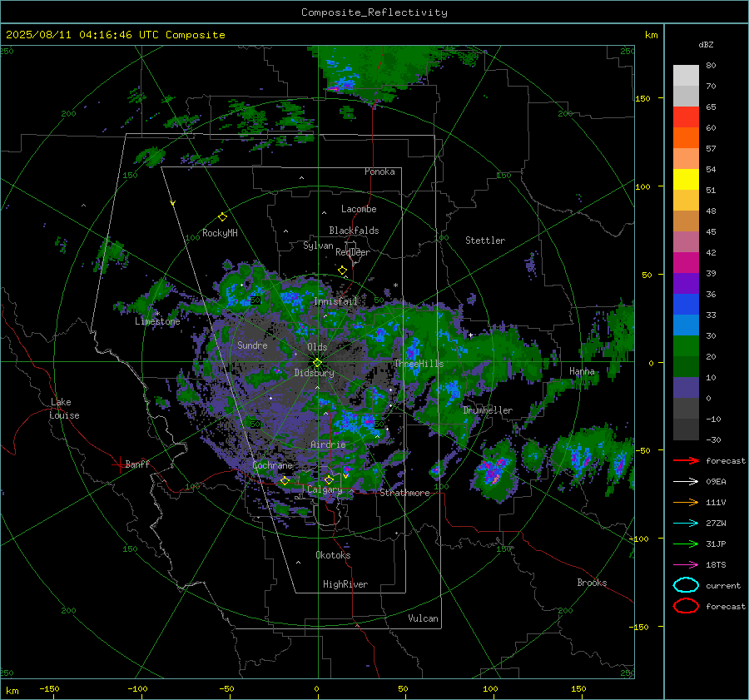Click the white 09EA arrow legend icon
Image resolution: width=749 pixels, height=700 pixels.
[686, 481]
